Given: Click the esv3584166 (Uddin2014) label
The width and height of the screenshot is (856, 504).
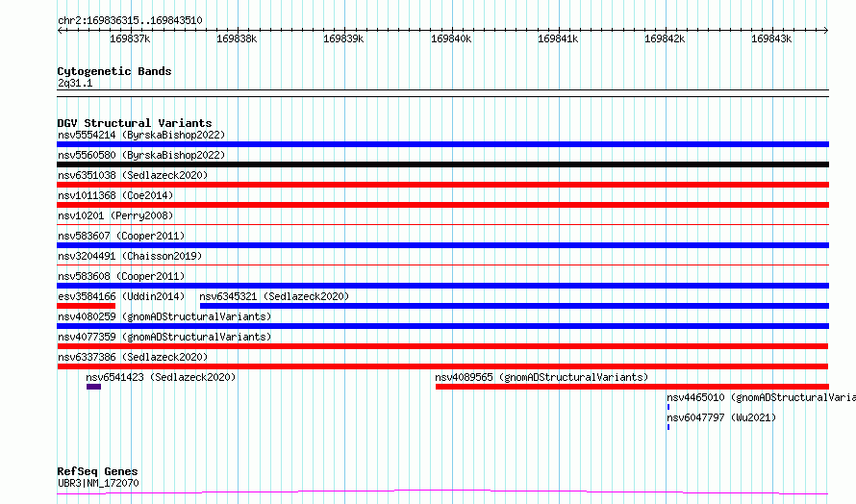Looking at the screenshot, I should click(121, 296).
